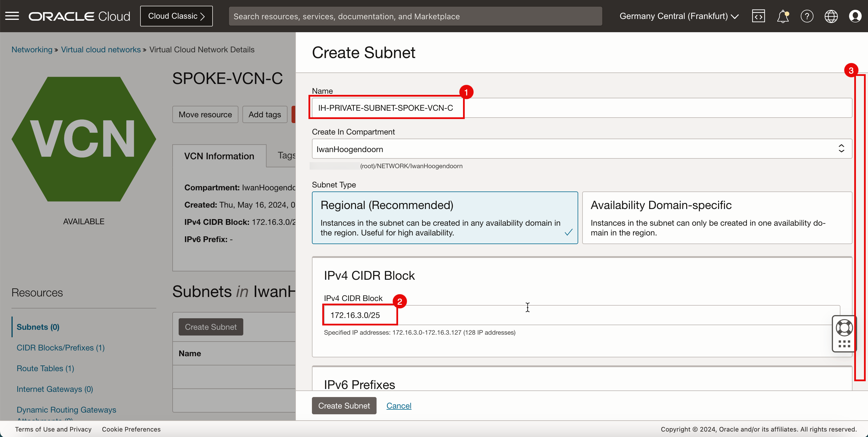Viewport: 868px width, 437px height.
Task: Click the Virtual cloud networks breadcrumb
Action: [101, 49]
